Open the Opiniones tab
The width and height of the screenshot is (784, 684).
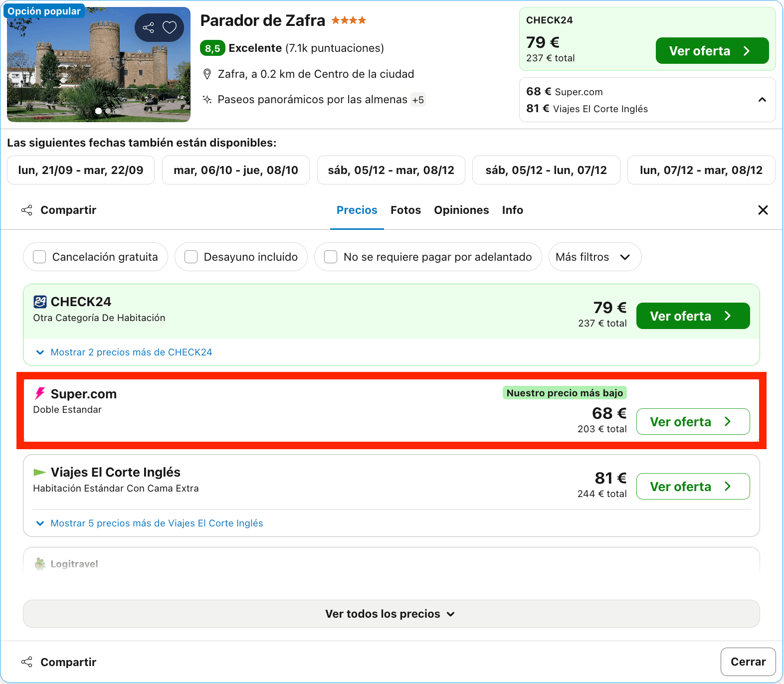click(x=461, y=210)
